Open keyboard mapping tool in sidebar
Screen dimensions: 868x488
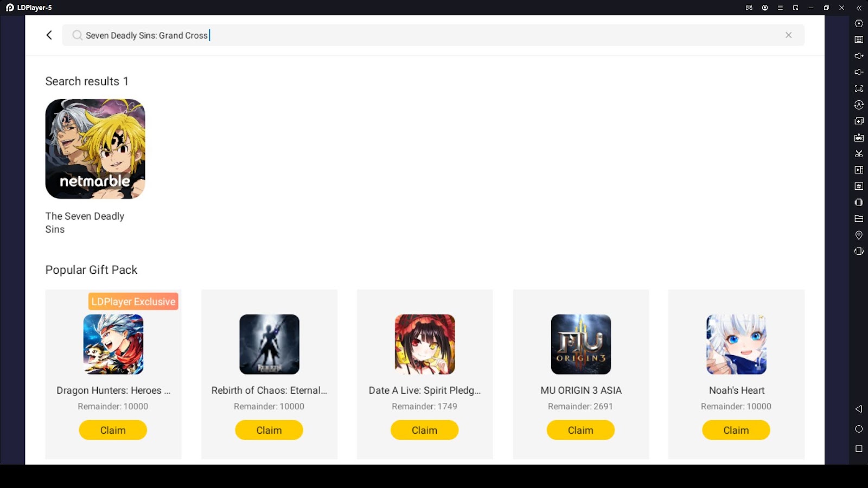point(859,40)
